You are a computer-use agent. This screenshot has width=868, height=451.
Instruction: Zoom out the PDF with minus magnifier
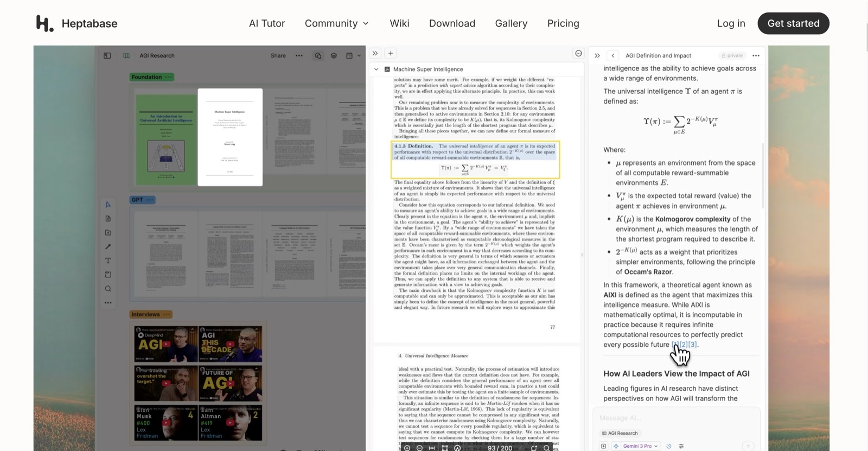(x=419, y=448)
